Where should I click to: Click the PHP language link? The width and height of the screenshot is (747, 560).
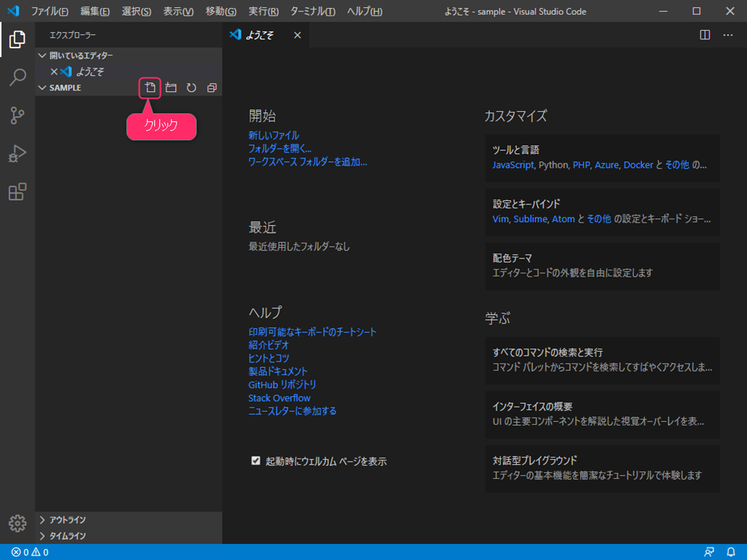581,165
